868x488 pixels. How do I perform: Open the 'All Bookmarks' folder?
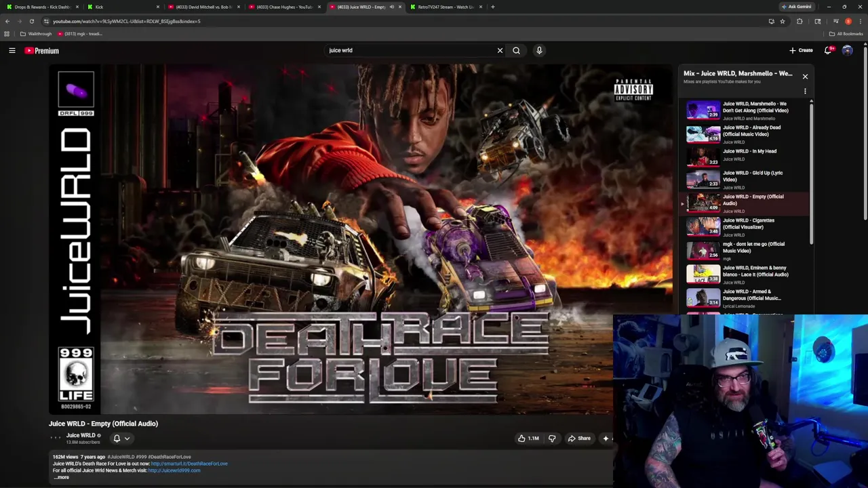(846, 34)
